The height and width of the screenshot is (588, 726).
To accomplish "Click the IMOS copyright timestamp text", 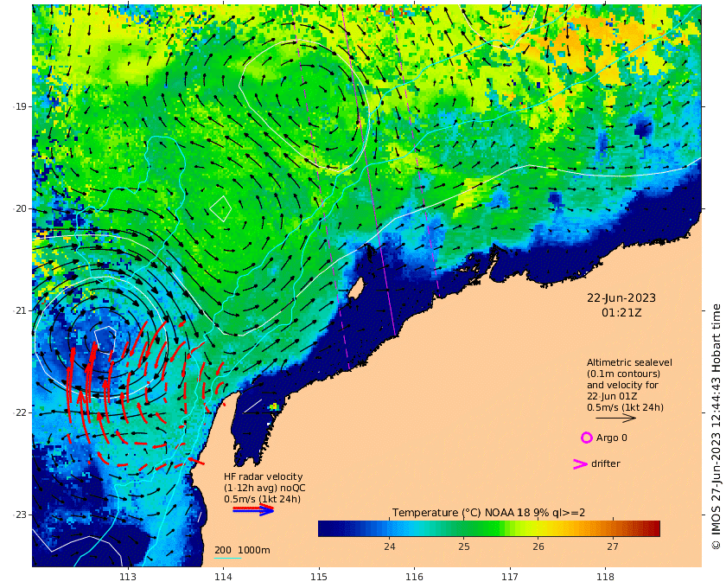I will [716, 427].
